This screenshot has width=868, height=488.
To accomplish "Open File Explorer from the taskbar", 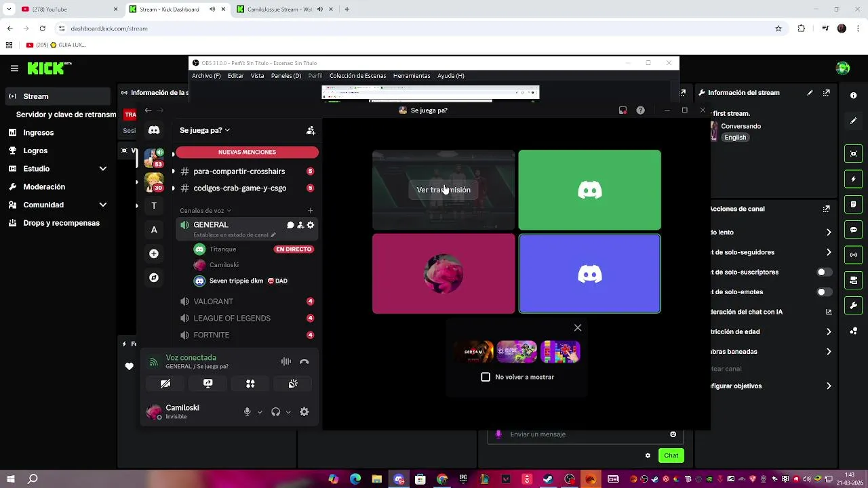I will 376,479.
